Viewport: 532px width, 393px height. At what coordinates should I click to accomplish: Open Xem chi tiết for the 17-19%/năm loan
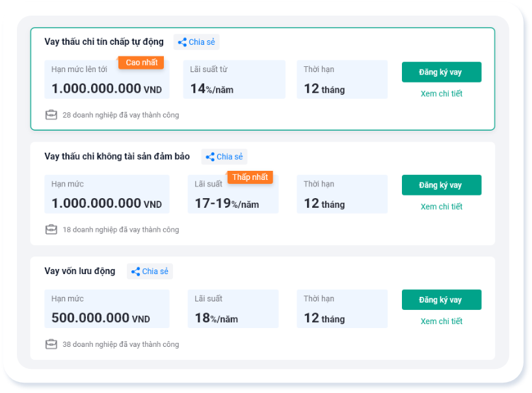pyautogui.click(x=441, y=207)
